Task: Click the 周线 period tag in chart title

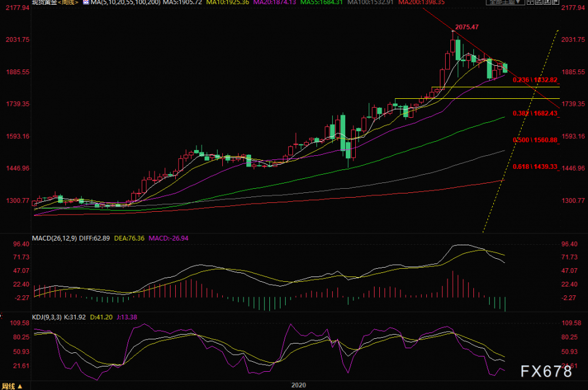Action: click(68, 2)
